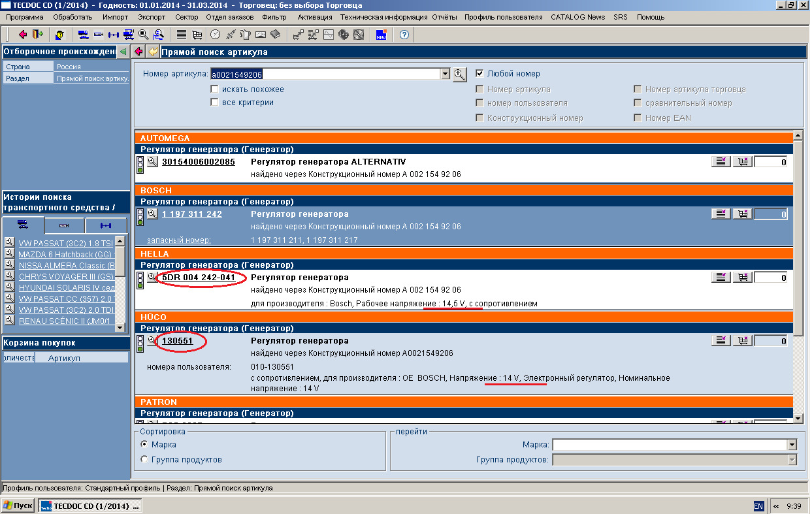The width and height of the screenshot is (812, 514).
Task: Add HELLA 5DR 004 242-041 to cart
Action: (x=743, y=278)
